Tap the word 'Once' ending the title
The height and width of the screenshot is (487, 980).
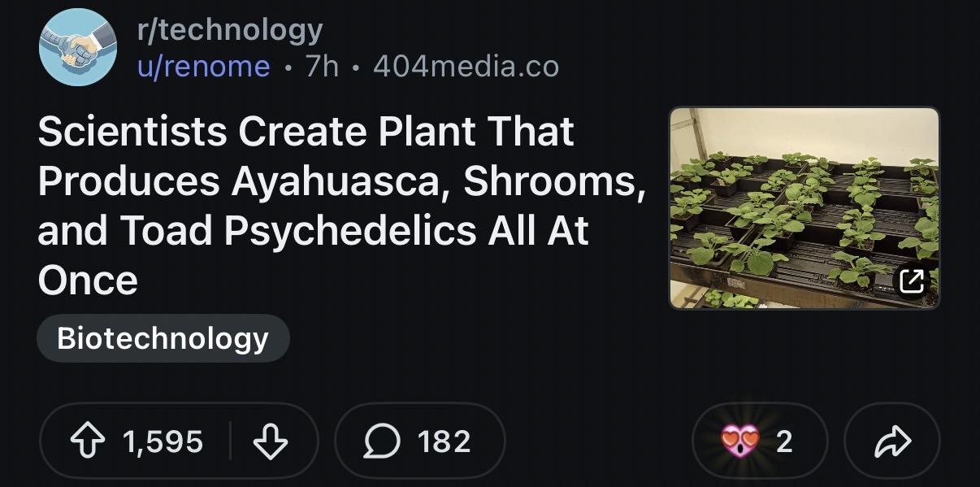pyautogui.click(x=88, y=281)
